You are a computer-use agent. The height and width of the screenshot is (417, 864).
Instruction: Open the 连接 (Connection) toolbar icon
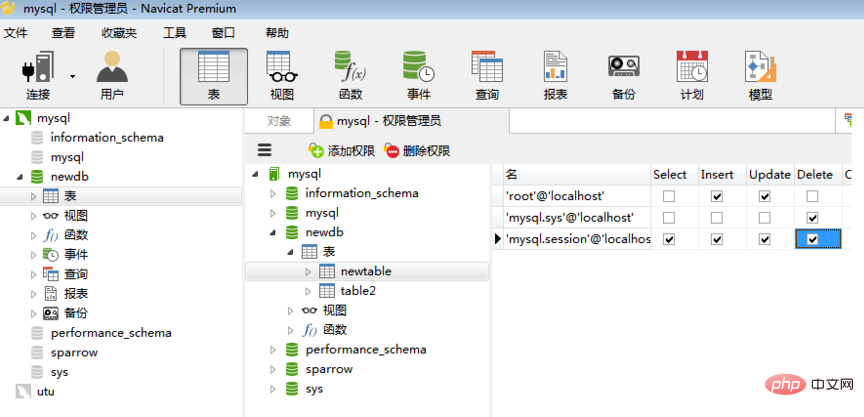tap(37, 76)
